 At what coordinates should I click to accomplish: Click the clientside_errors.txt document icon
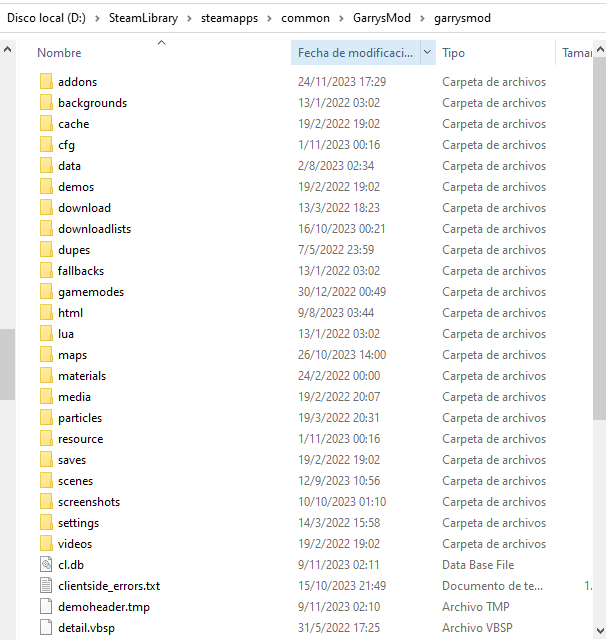46,586
